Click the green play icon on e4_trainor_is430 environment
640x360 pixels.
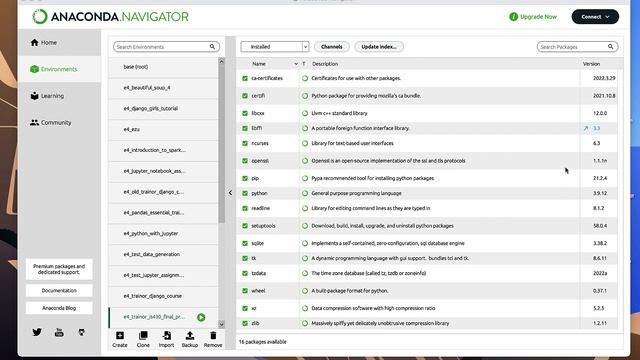pyautogui.click(x=201, y=317)
